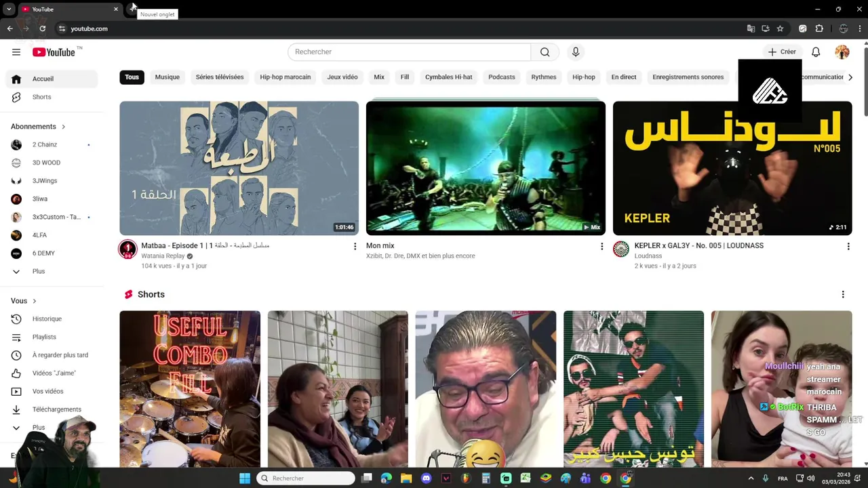
Task: Select the Musique filter chip
Action: click(x=167, y=77)
